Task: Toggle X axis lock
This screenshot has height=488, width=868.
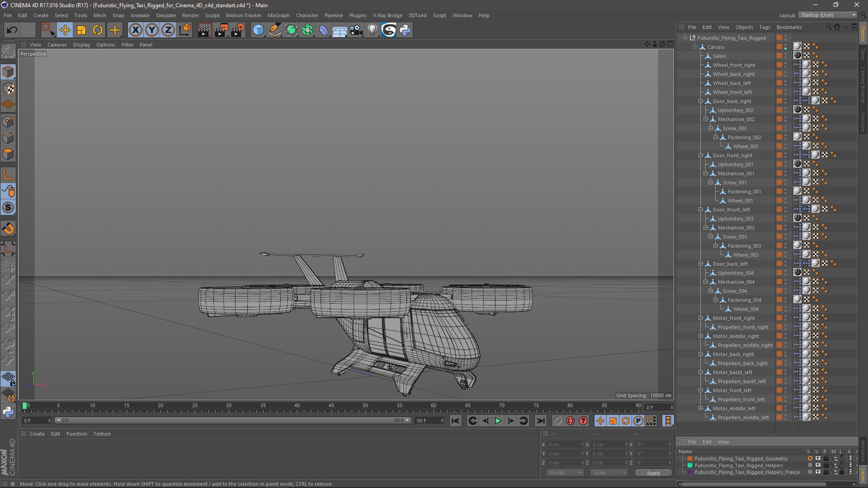Action: (x=136, y=30)
